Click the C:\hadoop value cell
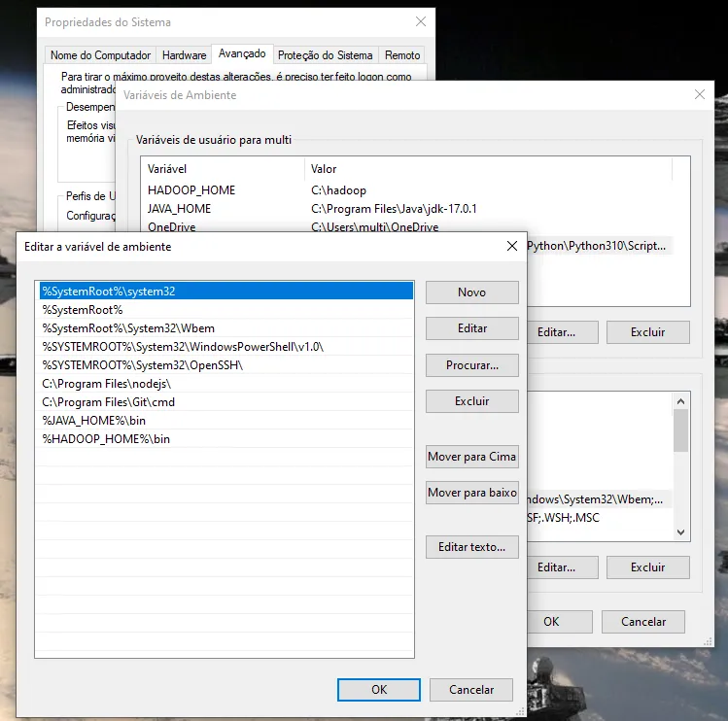The image size is (728, 721). click(x=338, y=190)
